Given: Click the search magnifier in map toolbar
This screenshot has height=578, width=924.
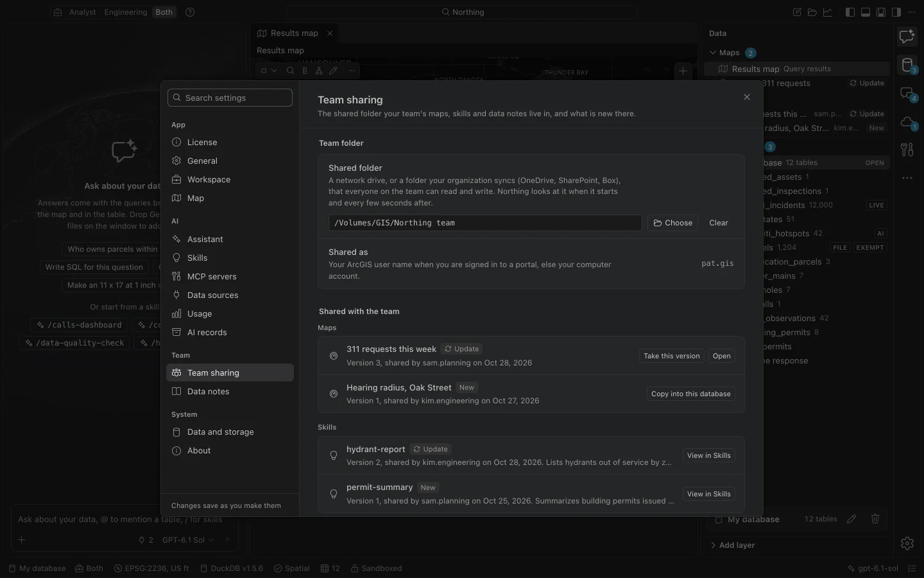Looking at the screenshot, I should tap(291, 71).
